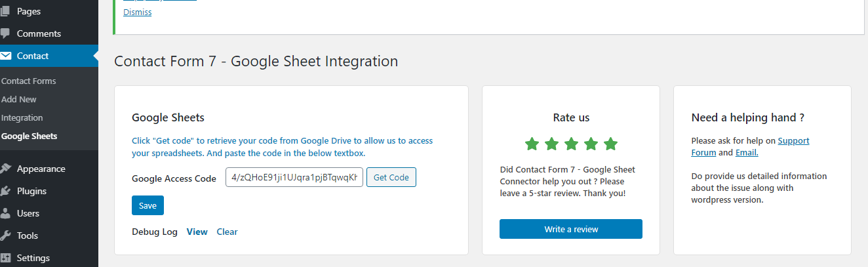Screen dimensions: 868x267
Task: Click the Get Code button
Action: point(391,178)
